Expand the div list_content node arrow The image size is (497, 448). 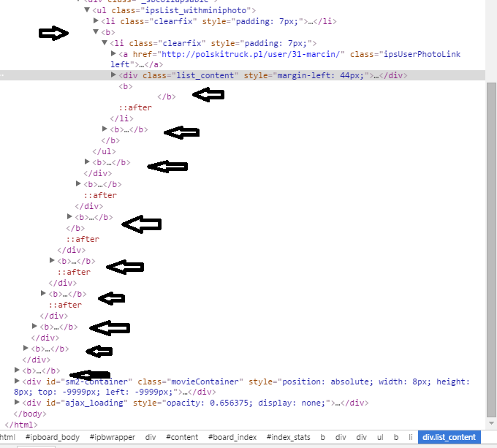[113, 75]
